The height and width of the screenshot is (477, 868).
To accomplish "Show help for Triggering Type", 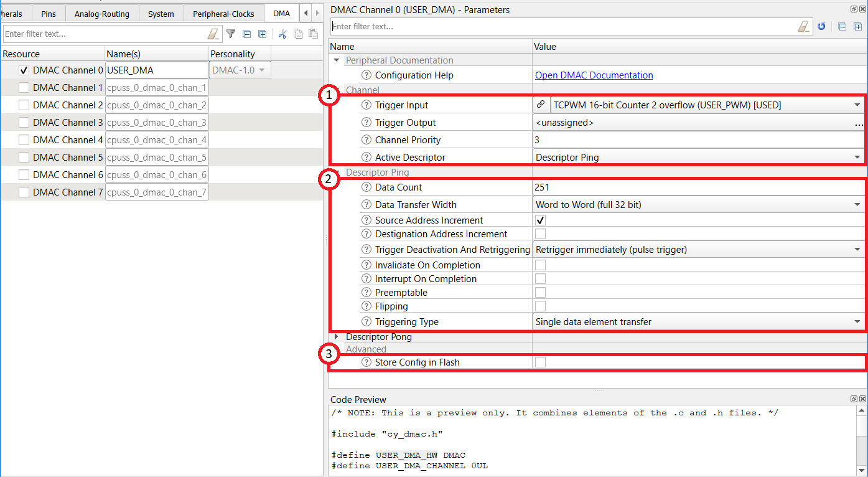I will [366, 322].
